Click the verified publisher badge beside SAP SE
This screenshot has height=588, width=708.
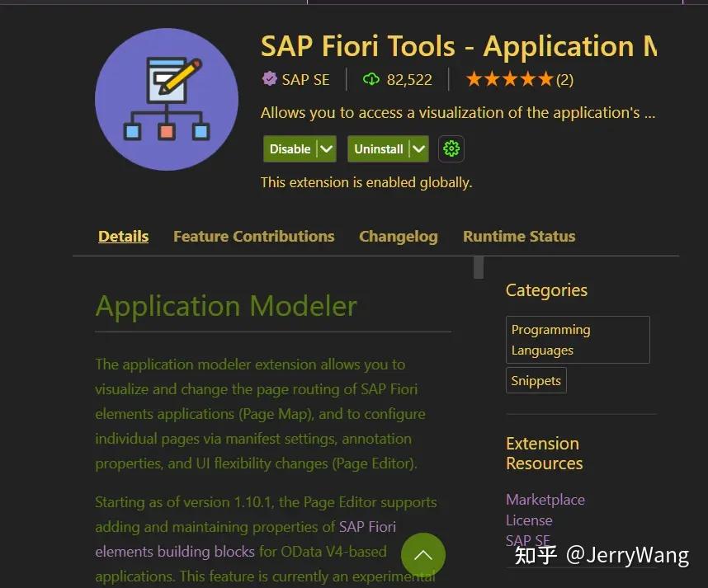pyautogui.click(x=268, y=79)
